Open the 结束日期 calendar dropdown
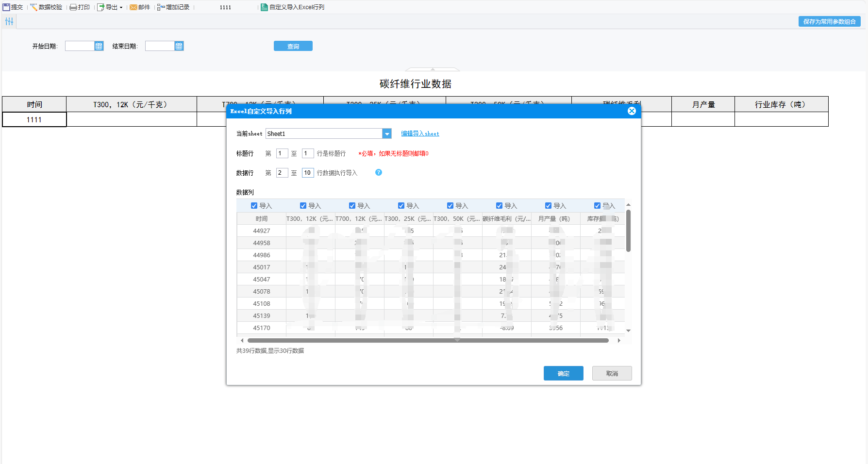 [x=179, y=46]
